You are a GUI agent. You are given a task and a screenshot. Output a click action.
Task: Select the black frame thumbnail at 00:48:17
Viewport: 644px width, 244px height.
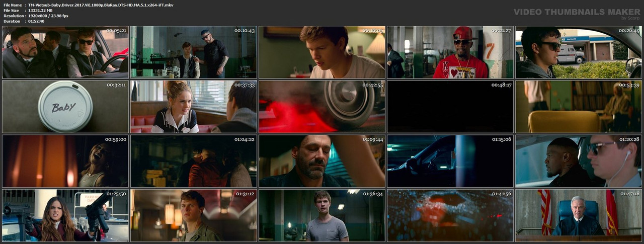click(450, 107)
